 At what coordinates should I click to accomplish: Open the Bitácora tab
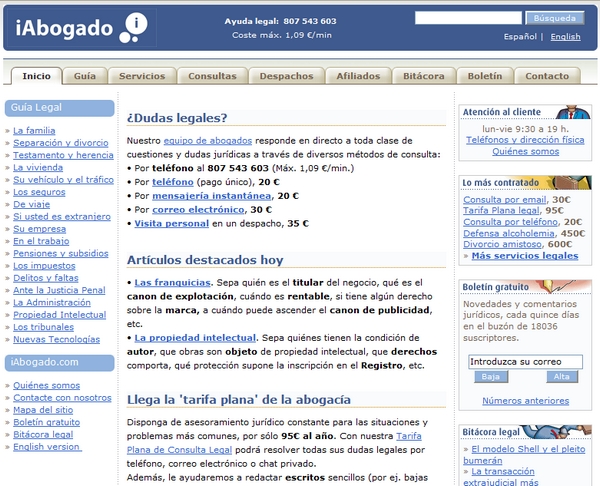pyautogui.click(x=424, y=76)
